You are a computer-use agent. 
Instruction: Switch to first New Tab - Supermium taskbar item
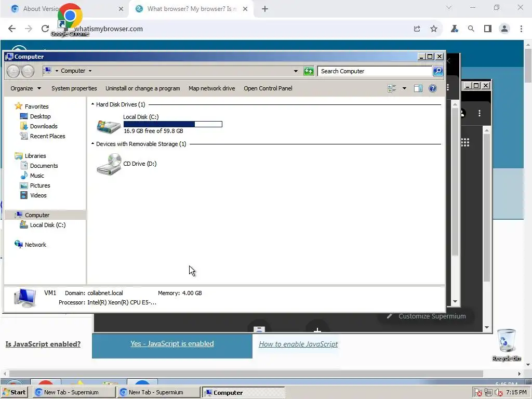(x=74, y=392)
